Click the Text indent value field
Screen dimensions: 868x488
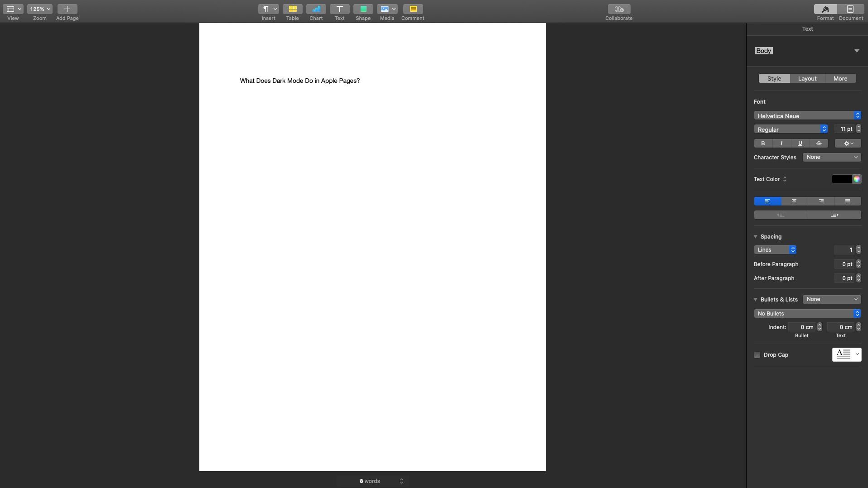pyautogui.click(x=841, y=327)
